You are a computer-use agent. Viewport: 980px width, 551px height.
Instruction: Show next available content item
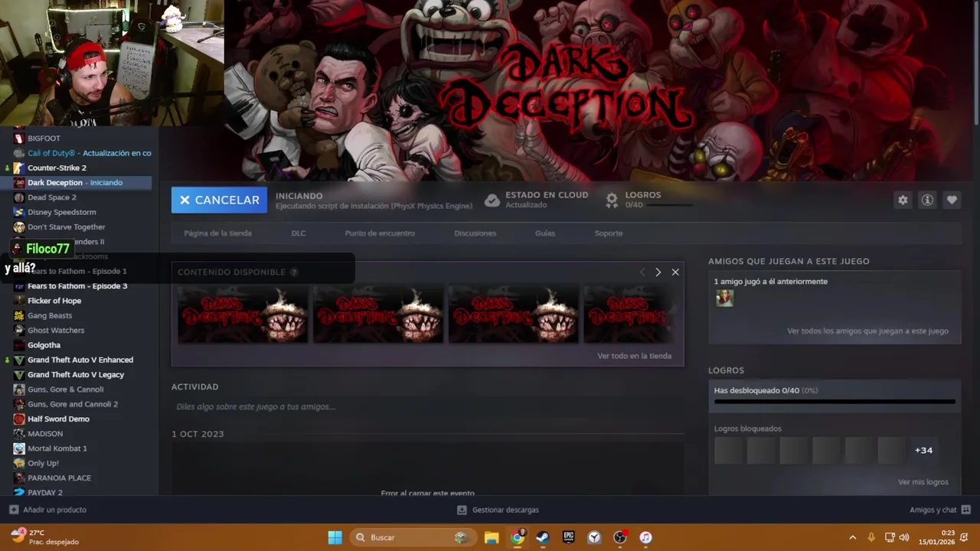(658, 272)
